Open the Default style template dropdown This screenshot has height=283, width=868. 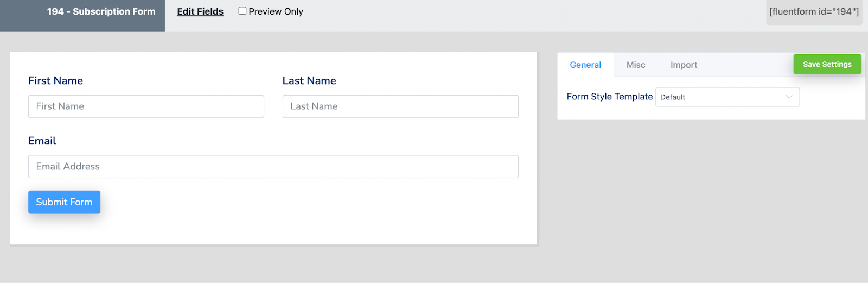pos(722,97)
